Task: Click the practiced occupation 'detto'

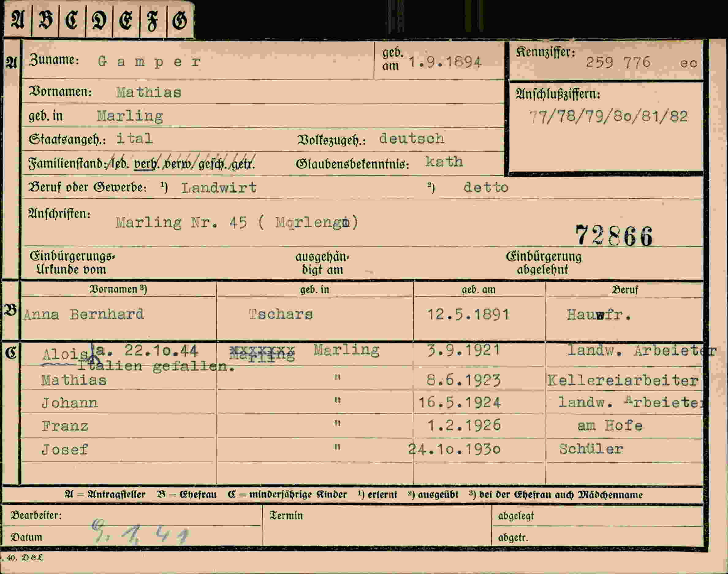Action: pyautogui.click(x=486, y=187)
